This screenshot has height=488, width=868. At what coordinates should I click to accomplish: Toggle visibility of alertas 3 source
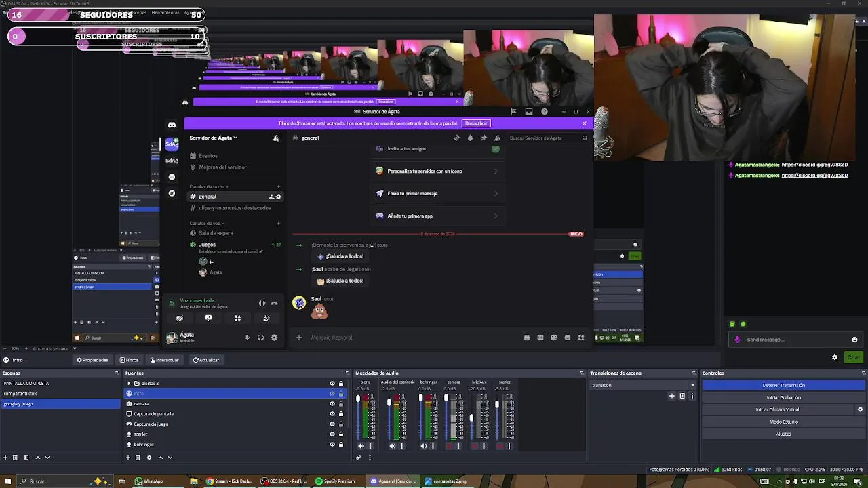332,384
